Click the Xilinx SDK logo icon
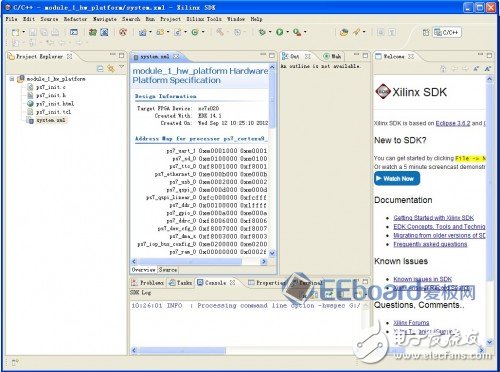This screenshot has width=500, height=372. (x=383, y=91)
